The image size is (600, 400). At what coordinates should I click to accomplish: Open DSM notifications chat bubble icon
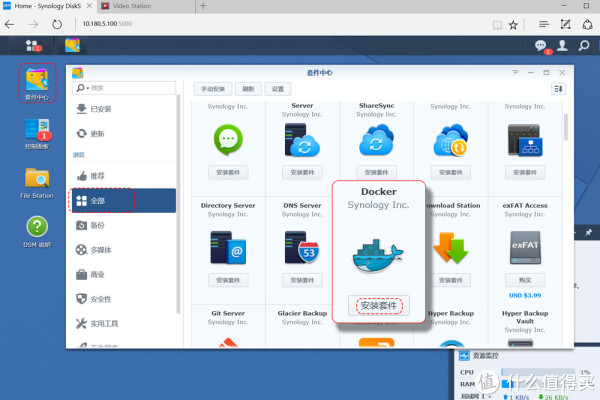pos(541,46)
